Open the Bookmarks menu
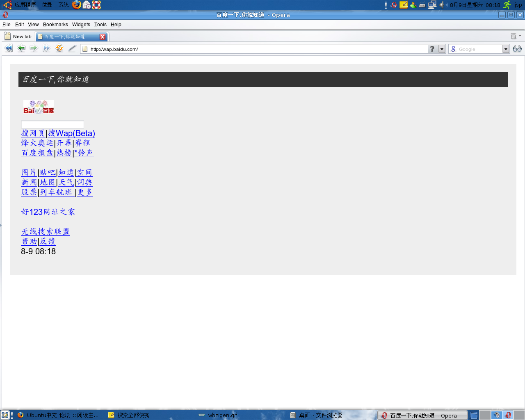The height and width of the screenshot is (420, 525). pos(55,25)
